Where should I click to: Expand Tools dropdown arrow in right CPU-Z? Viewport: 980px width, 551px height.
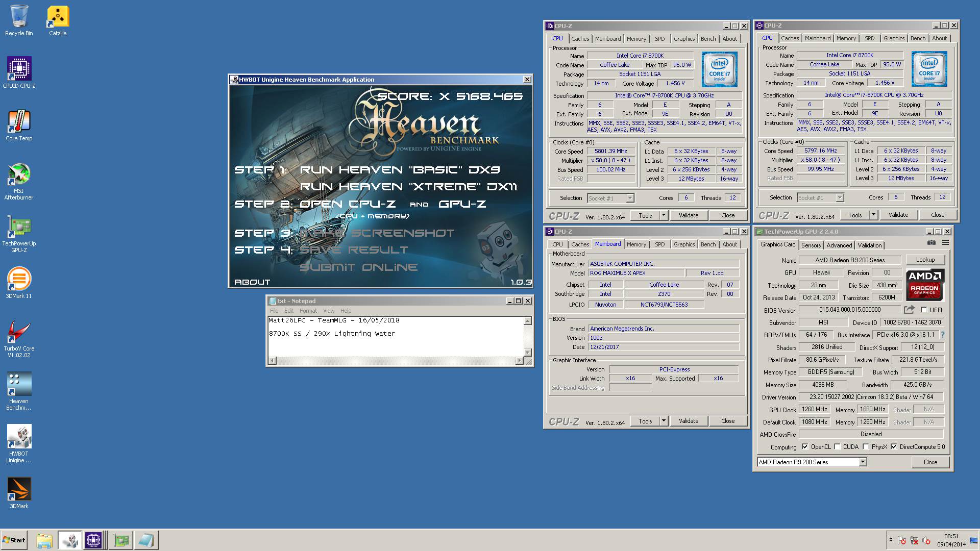point(873,215)
